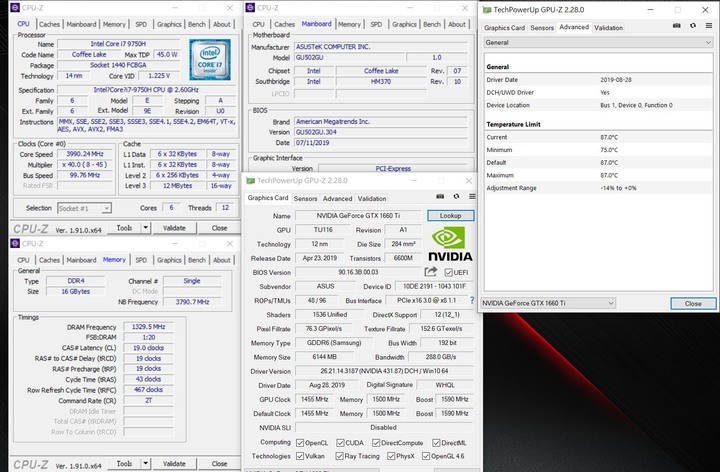Click camera screenshot icon in GPU-Z Graphics Card window
This screenshot has width=720, height=472.
tap(440, 197)
